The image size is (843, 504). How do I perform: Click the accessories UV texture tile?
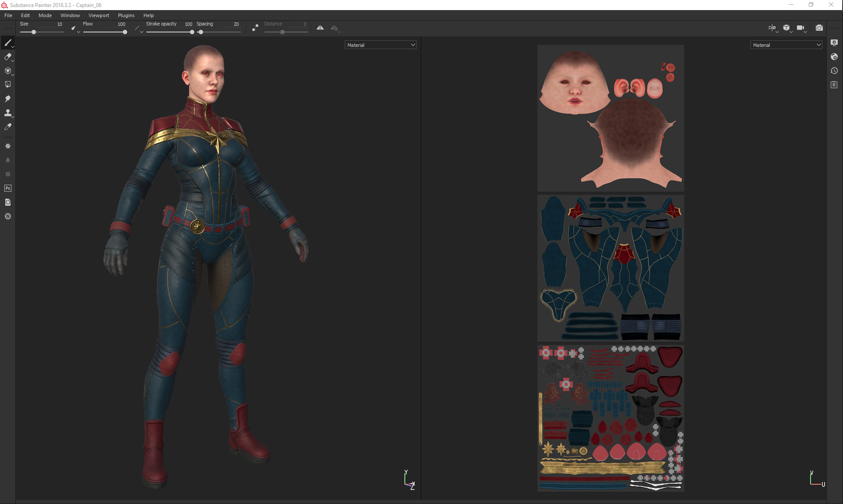(611, 418)
